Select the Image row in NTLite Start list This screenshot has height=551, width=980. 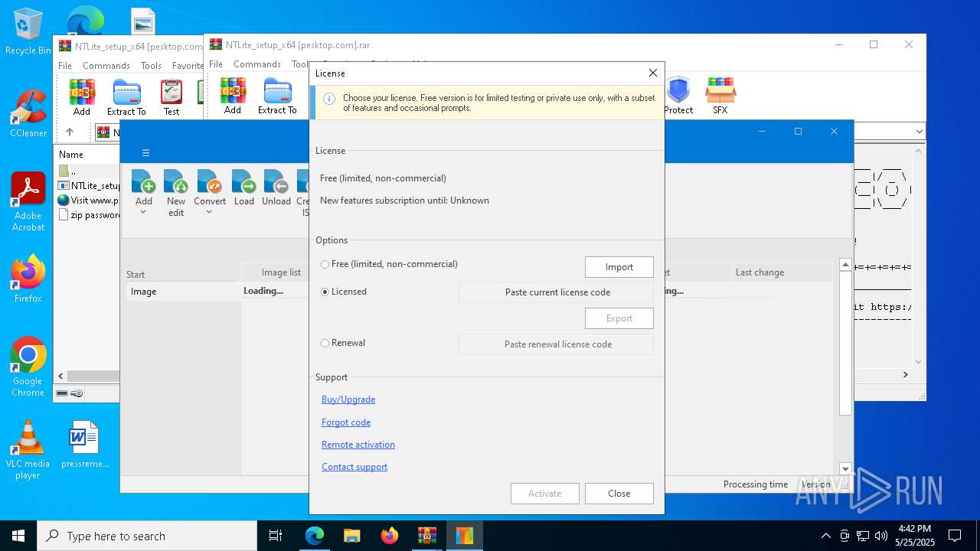(x=183, y=292)
